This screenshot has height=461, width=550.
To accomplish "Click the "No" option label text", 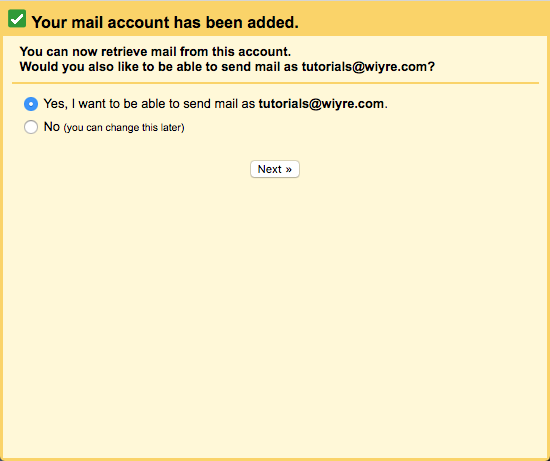I will [52, 127].
